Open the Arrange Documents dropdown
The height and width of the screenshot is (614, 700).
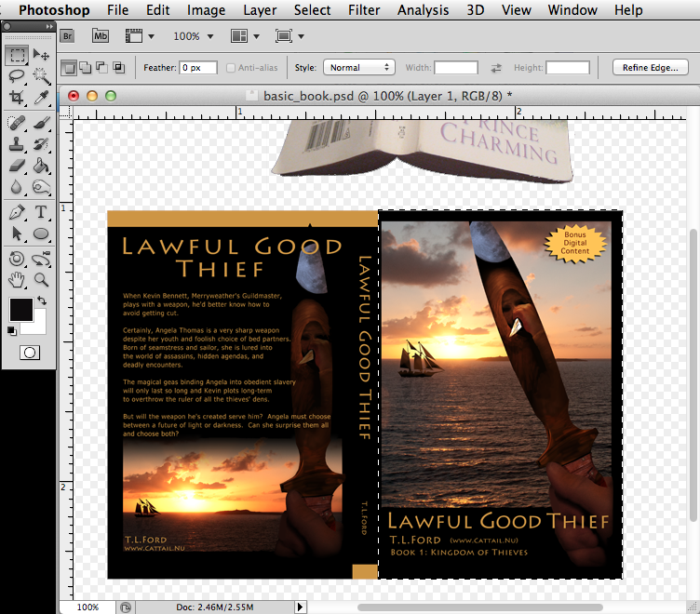245,36
